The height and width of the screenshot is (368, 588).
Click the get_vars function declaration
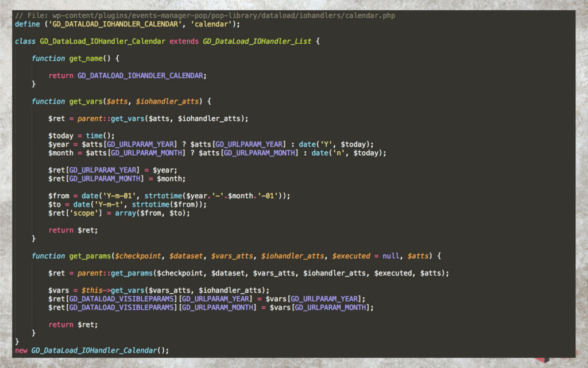click(122, 101)
